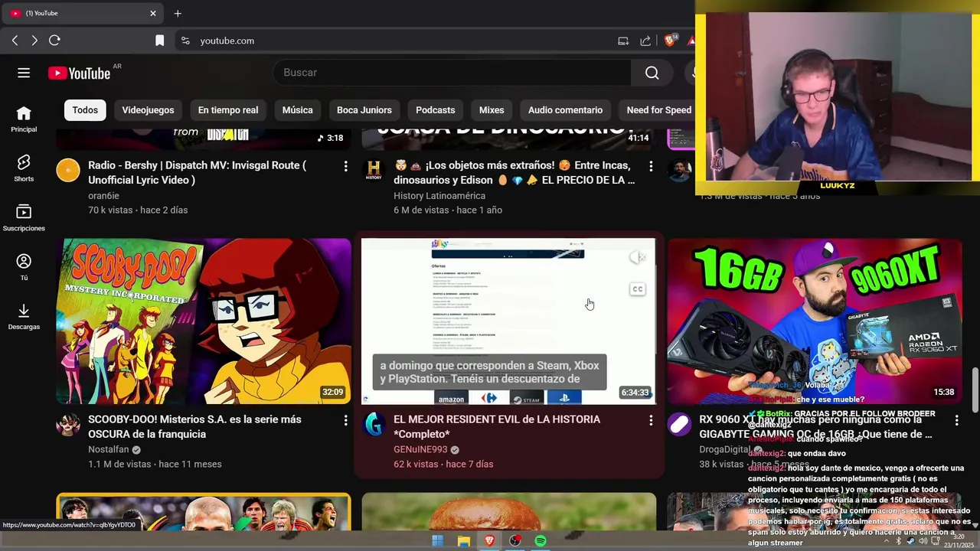Click the Buscar search field
980x551 pixels.
click(x=452, y=73)
